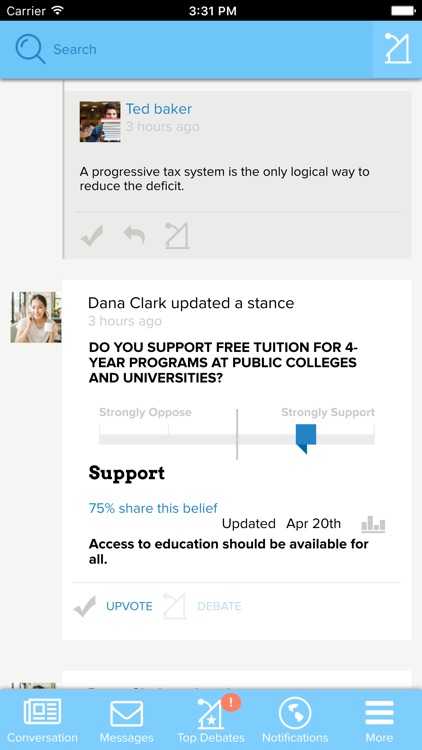The height and width of the screenshot is (750, 422).
Task: Switch to the Messages tab
Action: [126, 720]
